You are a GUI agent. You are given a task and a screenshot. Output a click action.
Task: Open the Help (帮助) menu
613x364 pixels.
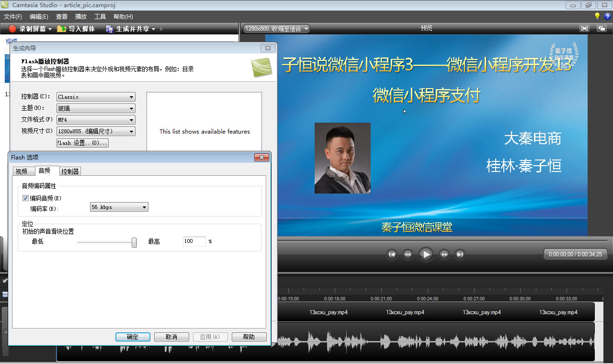click(x=123, y=17)
